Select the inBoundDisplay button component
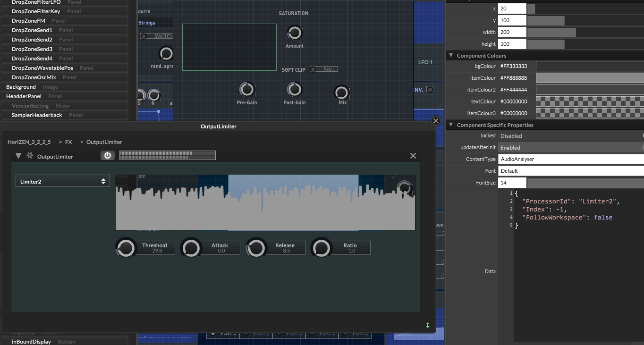 [x=64, y=341]
